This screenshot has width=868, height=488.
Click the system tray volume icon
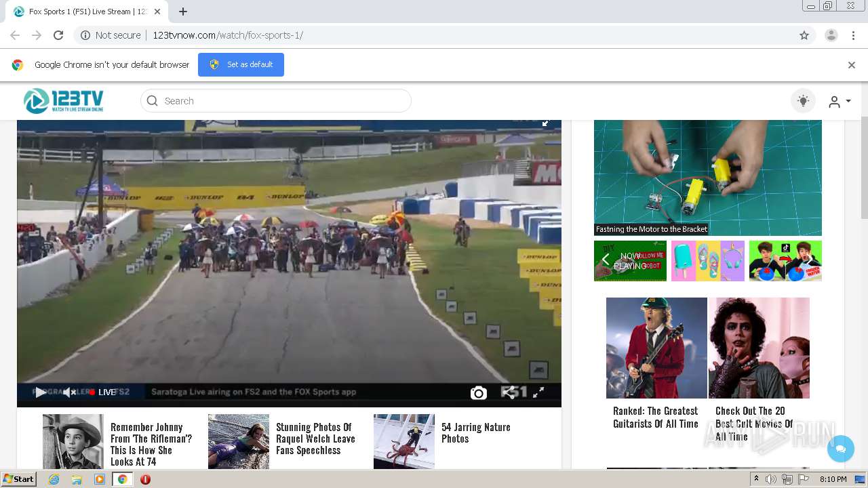[771, 479]
